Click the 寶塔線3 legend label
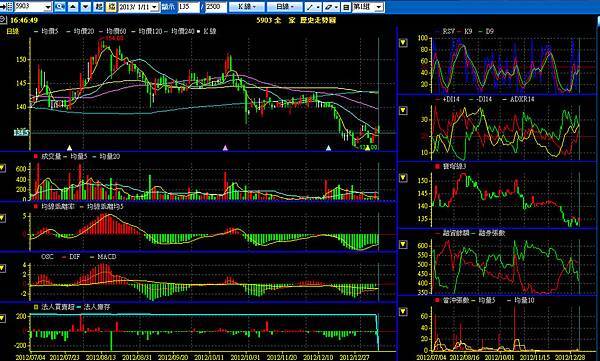The width and height of the screenshot is (600, 361). click(x=454, y=167)
